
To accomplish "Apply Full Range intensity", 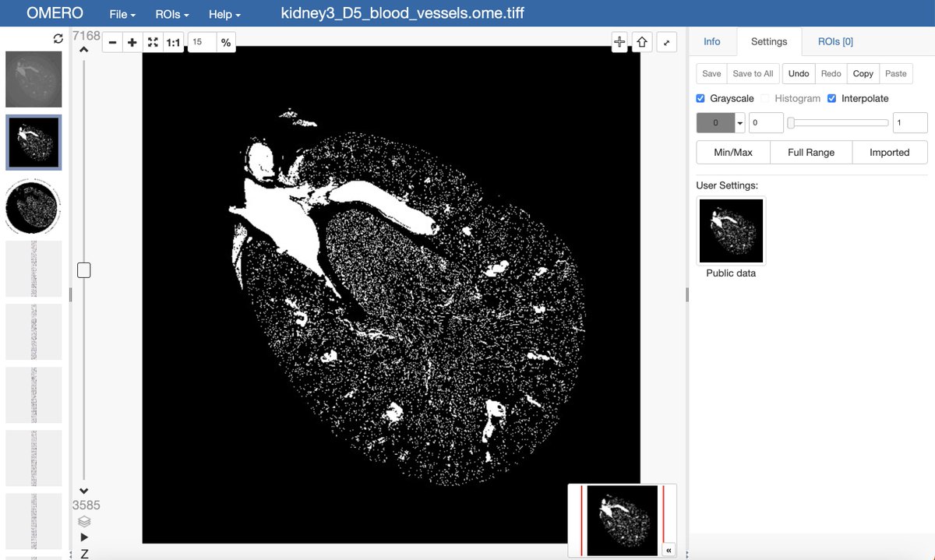I will (811, 152).
